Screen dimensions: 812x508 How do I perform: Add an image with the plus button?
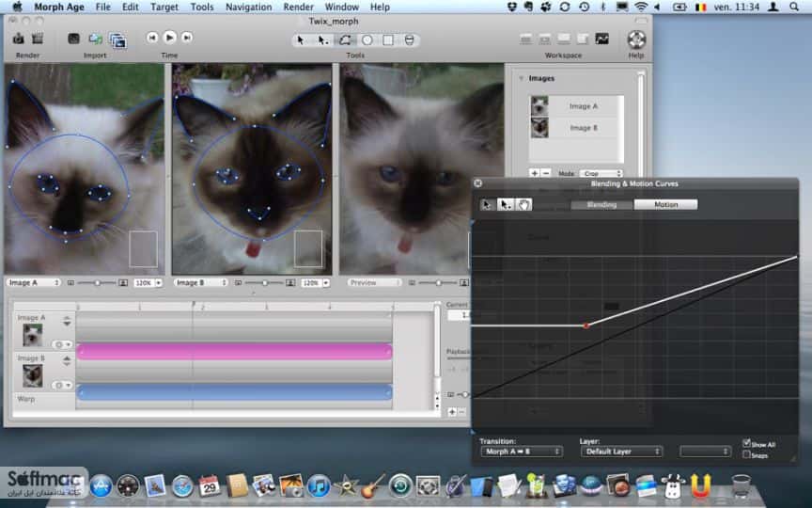coord(534,173)
